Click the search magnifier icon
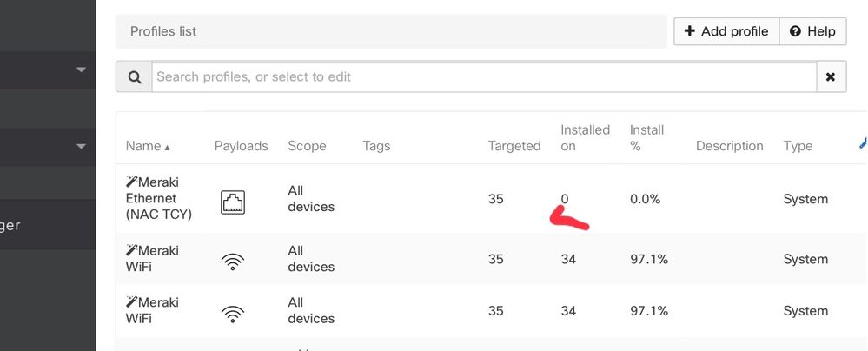Viewport: 868px width, 351px height. click(135, 77)
